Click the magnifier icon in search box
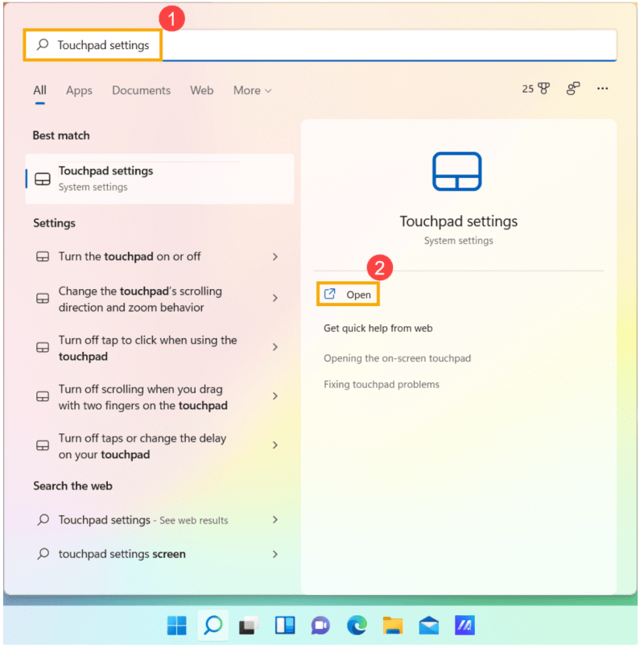 tap(43, 45)
